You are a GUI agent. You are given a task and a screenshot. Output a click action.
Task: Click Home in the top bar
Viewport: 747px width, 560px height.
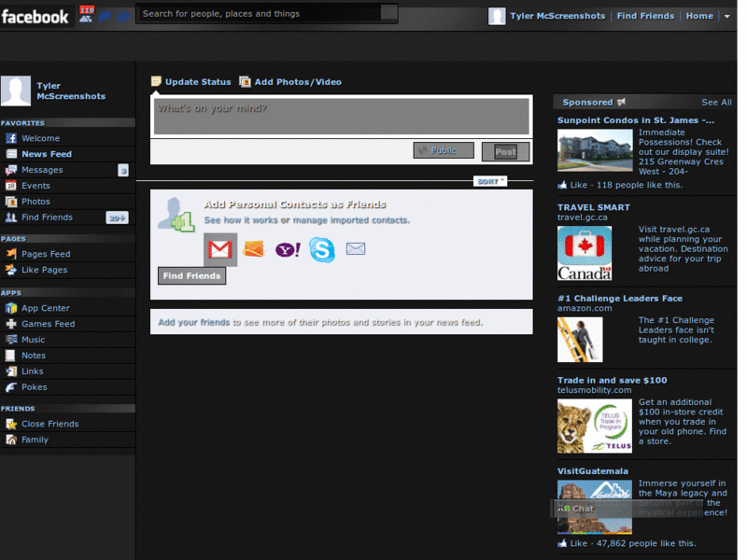click(x=699, y=16)
